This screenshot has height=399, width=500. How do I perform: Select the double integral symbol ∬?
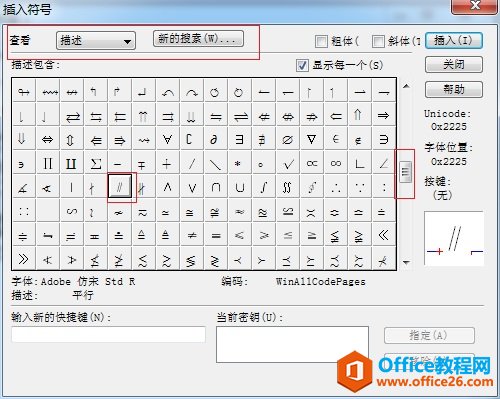point(287,187)
